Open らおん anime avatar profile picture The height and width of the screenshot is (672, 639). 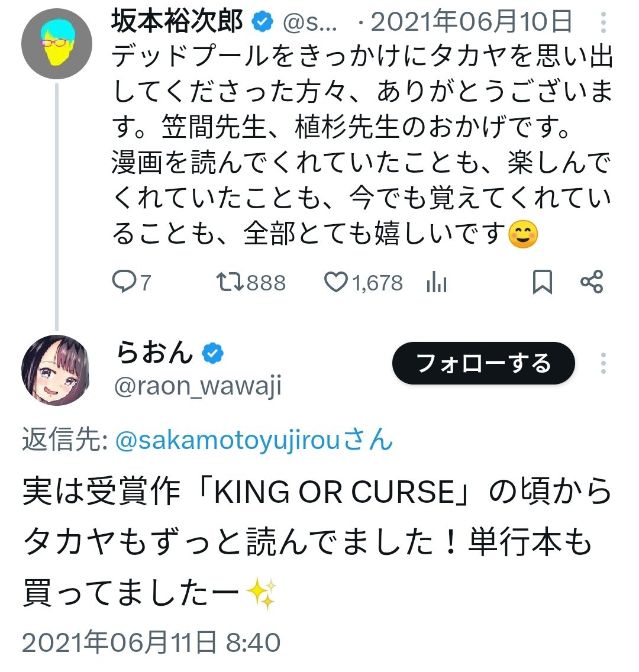(55, 370)
